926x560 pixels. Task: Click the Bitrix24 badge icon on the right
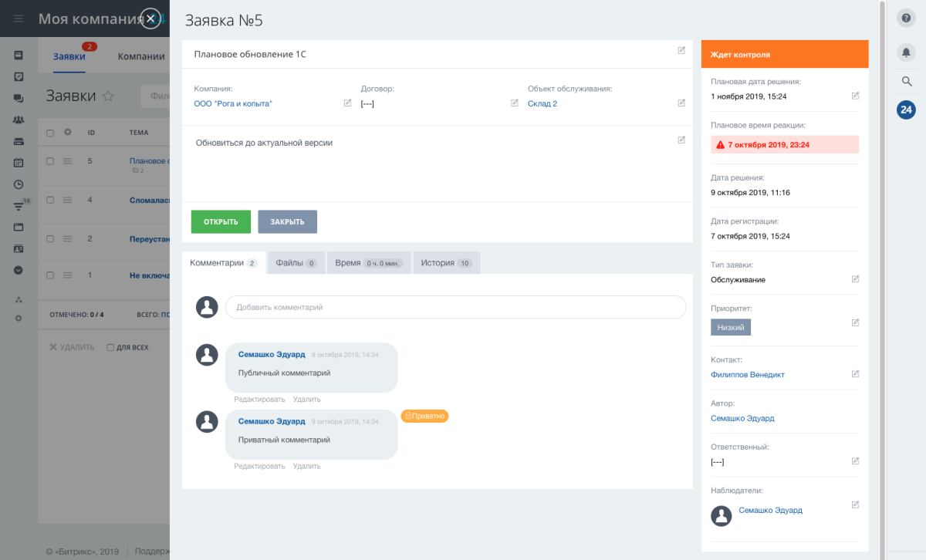[x=906, y=110]
